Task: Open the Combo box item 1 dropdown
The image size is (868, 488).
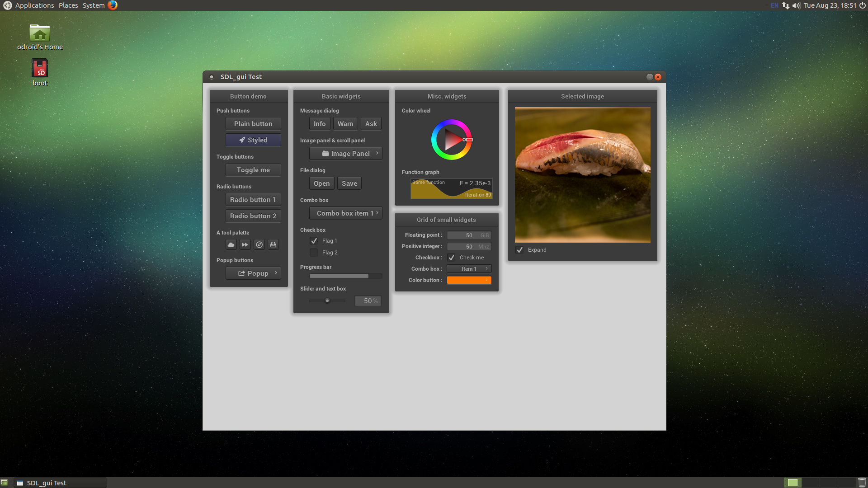Action: coord(346,213)
